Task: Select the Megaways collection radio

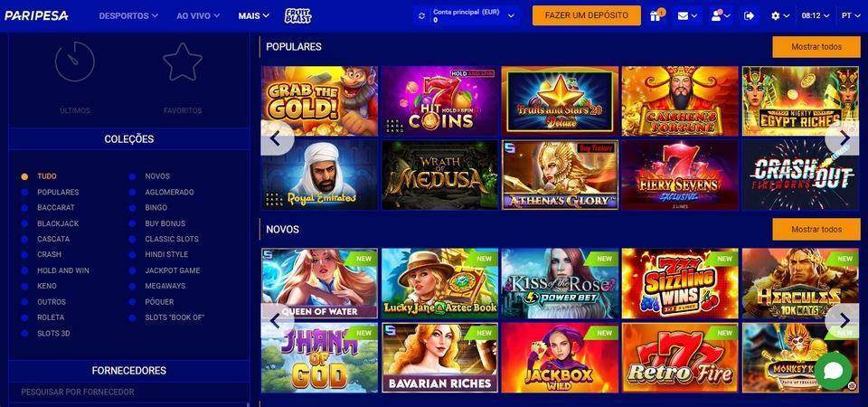Action: click(132, 287)
